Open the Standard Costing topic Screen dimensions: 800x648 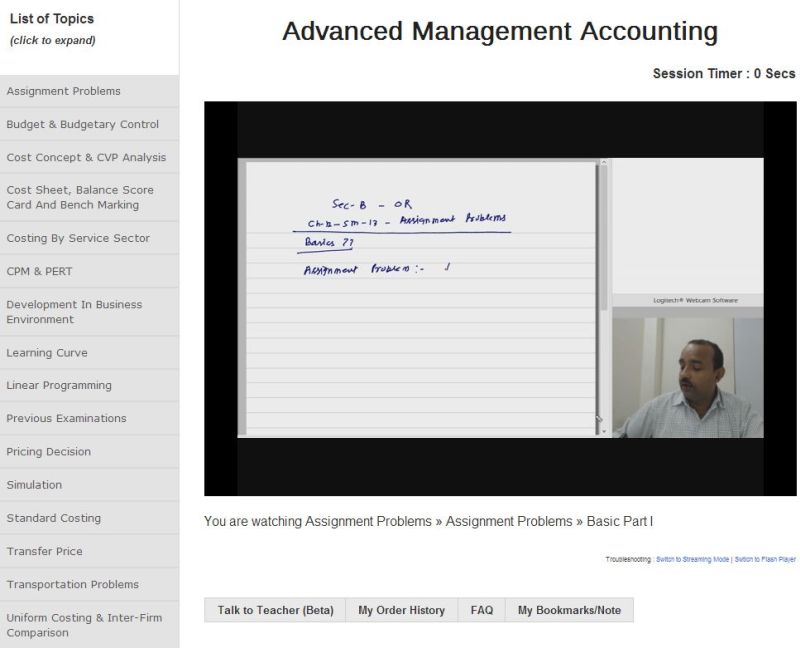[53, 518]
